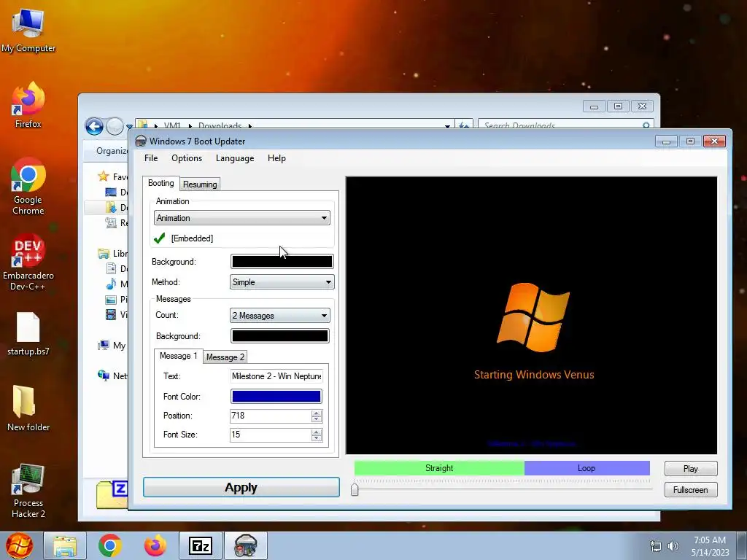Viewport: 747px width, 560px height.
Task: Select the Message 1 tab
Action: tap(178, 356)
